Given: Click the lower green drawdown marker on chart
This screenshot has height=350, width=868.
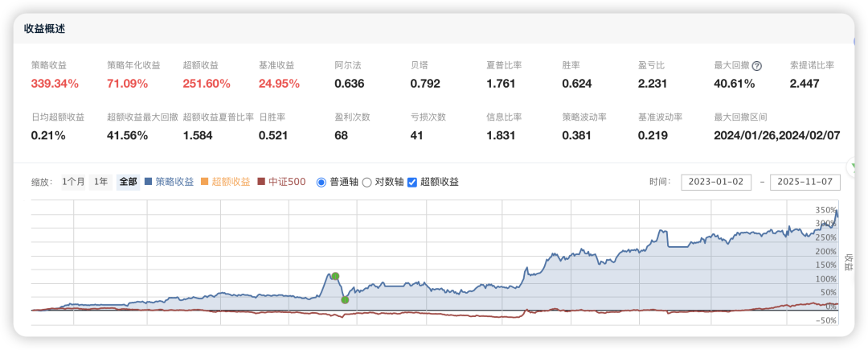Looking at the screenshot, I should 345,300.
